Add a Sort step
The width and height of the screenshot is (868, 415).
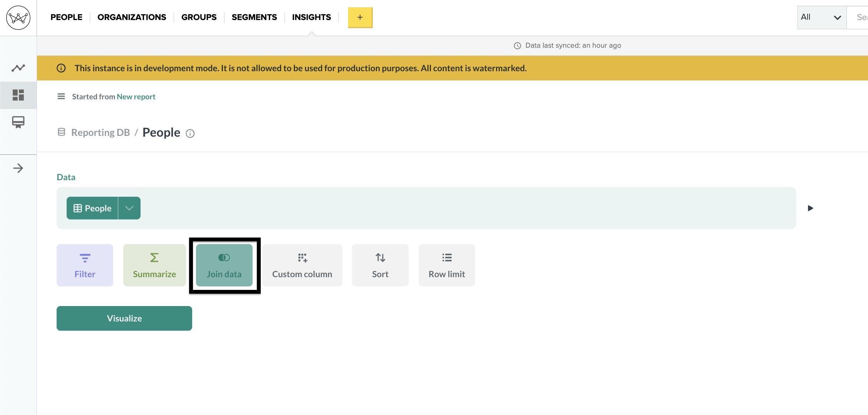point(380,265)
